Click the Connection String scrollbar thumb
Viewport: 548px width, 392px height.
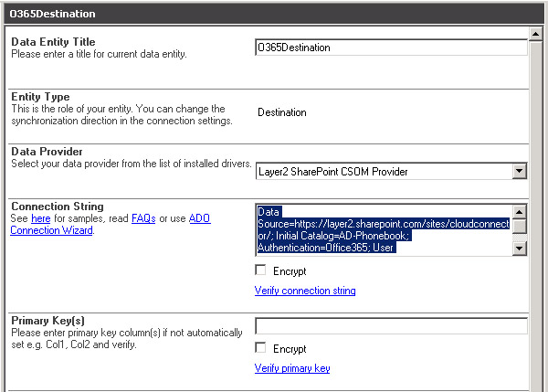519,227
